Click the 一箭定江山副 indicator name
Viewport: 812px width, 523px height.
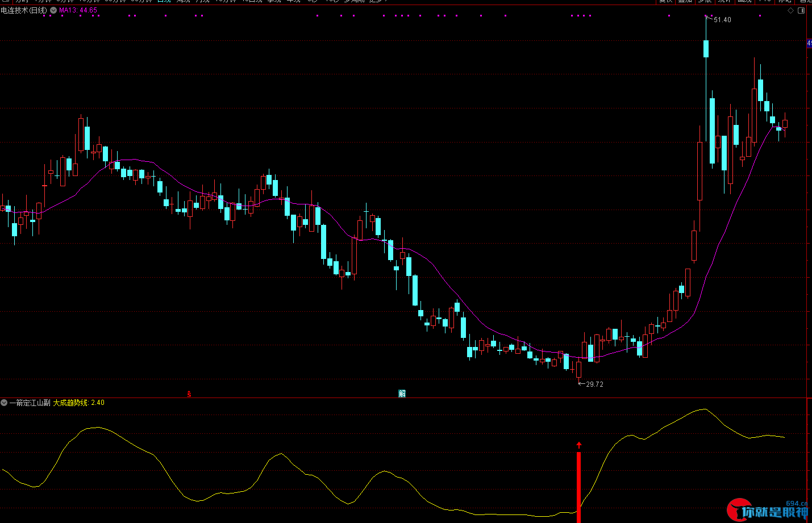point(30,403)
